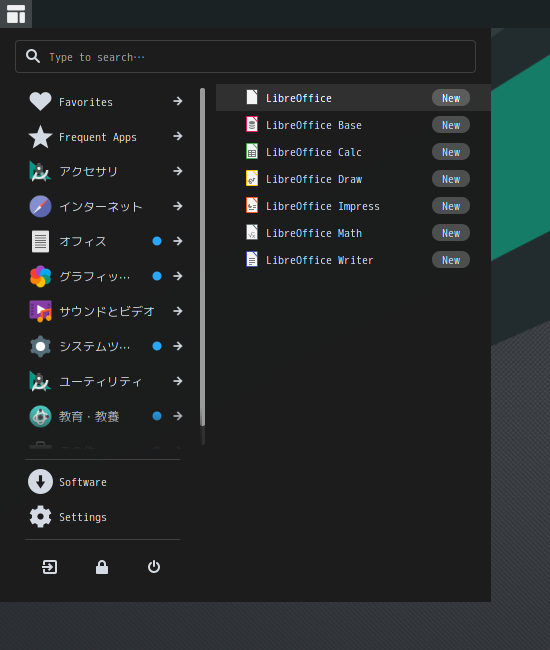Select the インターネット category label
Viewport: 550px width, 650px height.
click(101, 206)
